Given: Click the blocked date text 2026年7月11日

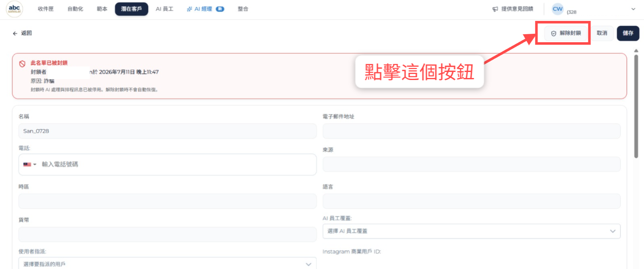Looking at the screenshot, I should point(117,72).
